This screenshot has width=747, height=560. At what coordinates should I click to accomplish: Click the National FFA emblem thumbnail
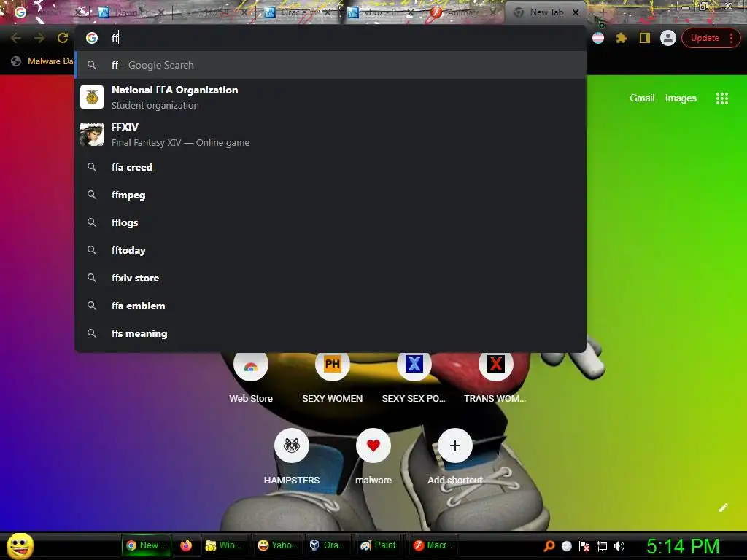(x=91, y=97)
